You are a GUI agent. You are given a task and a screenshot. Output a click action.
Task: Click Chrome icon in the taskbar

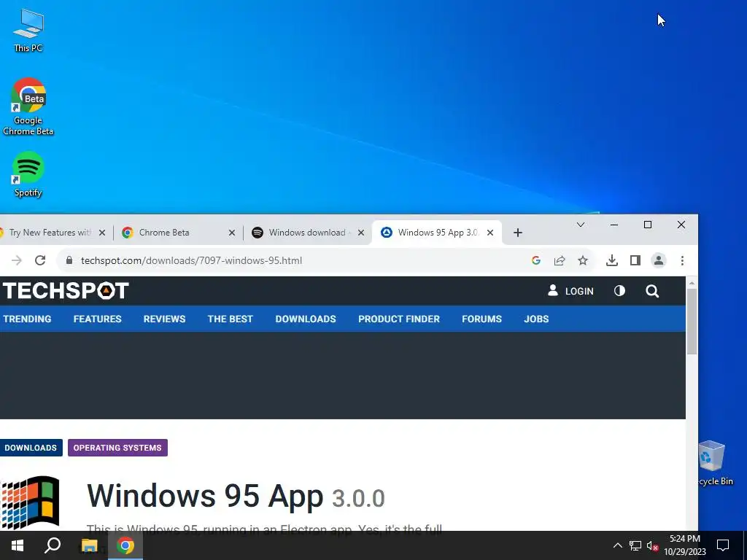click(125, 545)
